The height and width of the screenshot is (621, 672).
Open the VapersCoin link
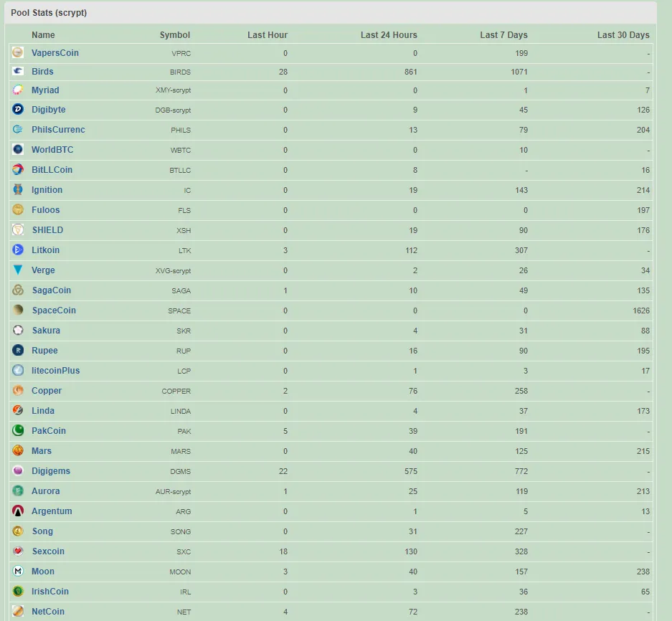(55, 53)
